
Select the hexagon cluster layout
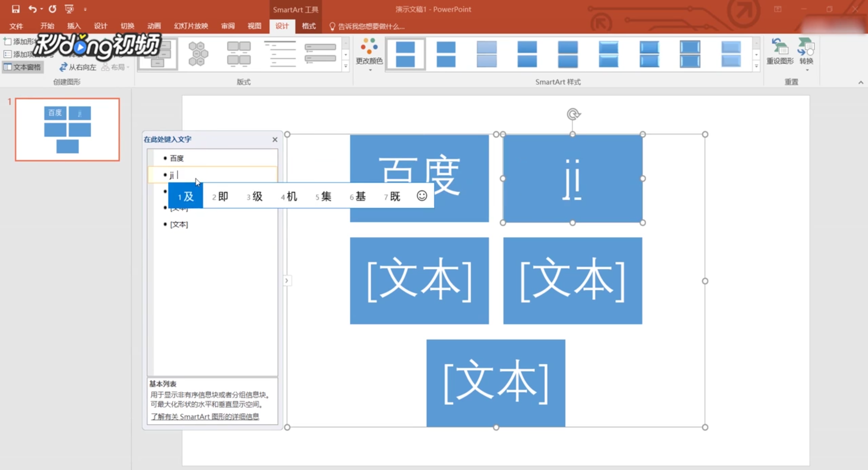[x=198, y=54]
